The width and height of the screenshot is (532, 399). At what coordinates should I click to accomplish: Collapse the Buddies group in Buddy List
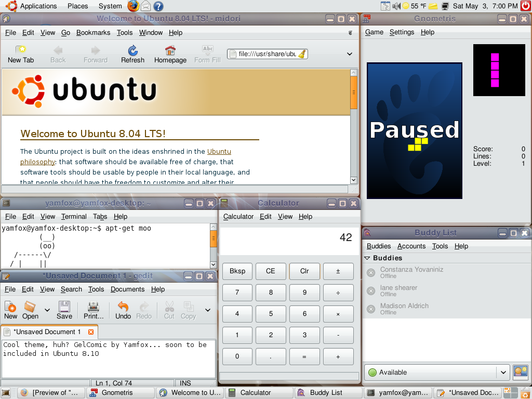click(x=367, y=258)
